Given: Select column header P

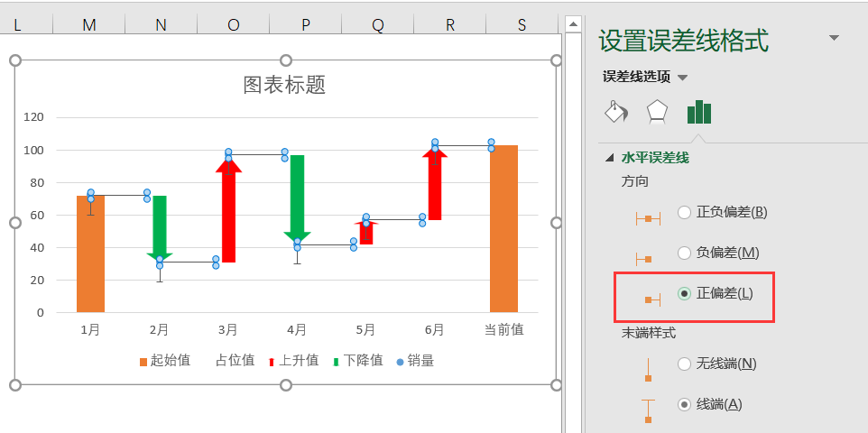Looking at the screenshot, I should (306, 24).
